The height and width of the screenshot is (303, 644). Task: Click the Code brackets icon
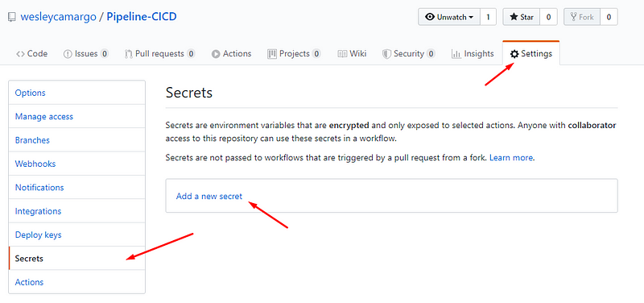point(20,54)
